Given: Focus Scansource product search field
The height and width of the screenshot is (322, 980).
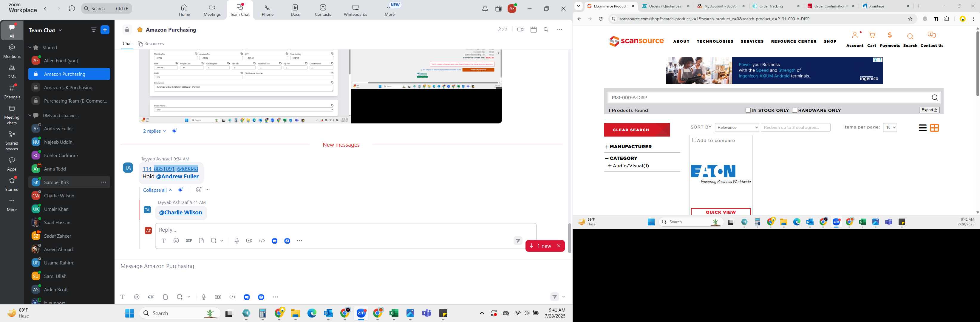Looking at the screenshot, I should (768, 98).
